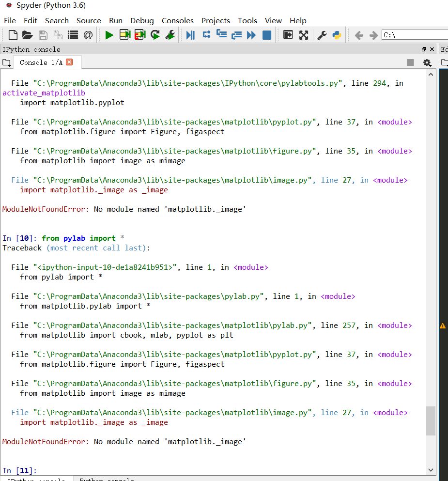Screen dimensions: 448x481
Task: Click the New file icon
Action: 13,35
